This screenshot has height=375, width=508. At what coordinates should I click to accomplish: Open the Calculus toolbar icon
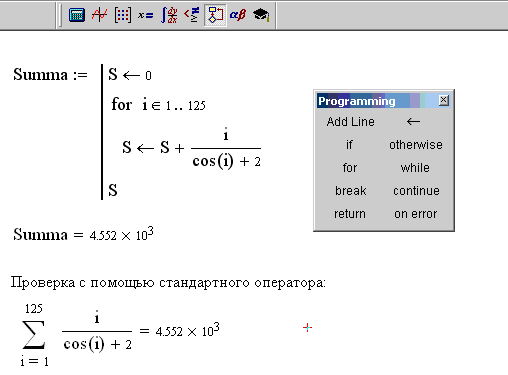point(169,15)
